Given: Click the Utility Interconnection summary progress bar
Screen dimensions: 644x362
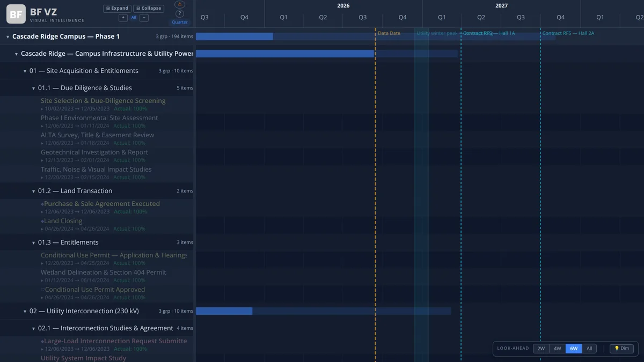Looking at the screenshot, I should (x=324, y=311).
